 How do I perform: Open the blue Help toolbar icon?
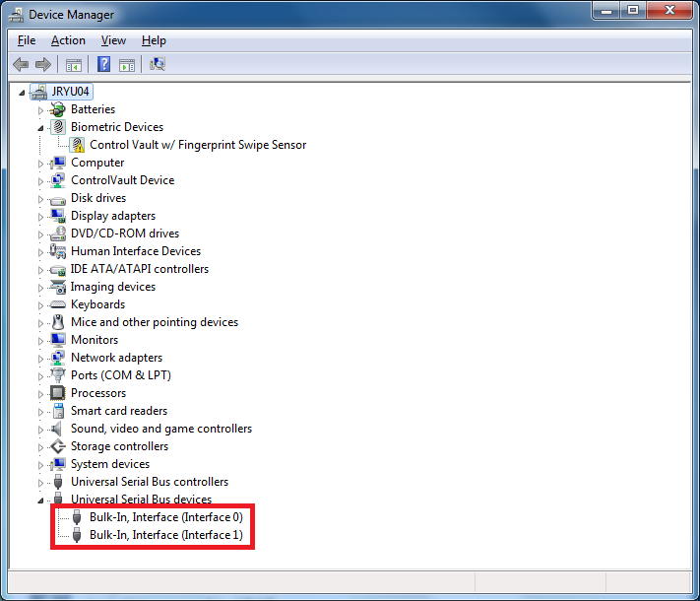[103, 64]
